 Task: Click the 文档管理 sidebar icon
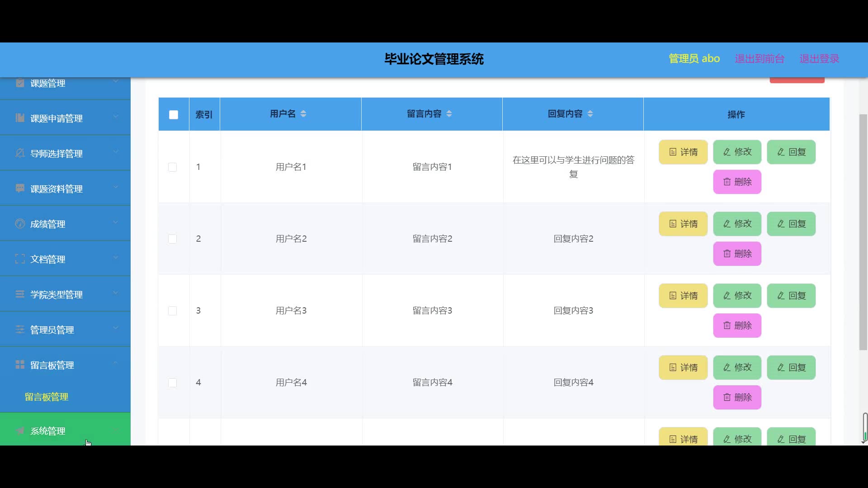pos(20,259)
